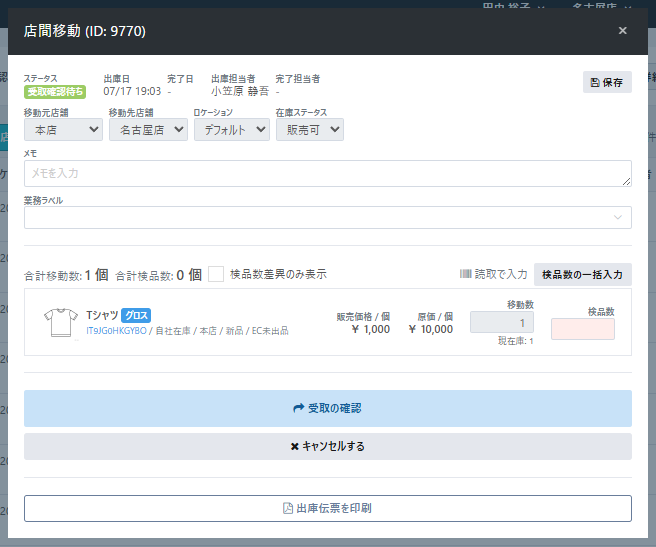Click the 販売価格 value ¥ 1,000
Screen dimensions: 656x547
coord(371,329)
